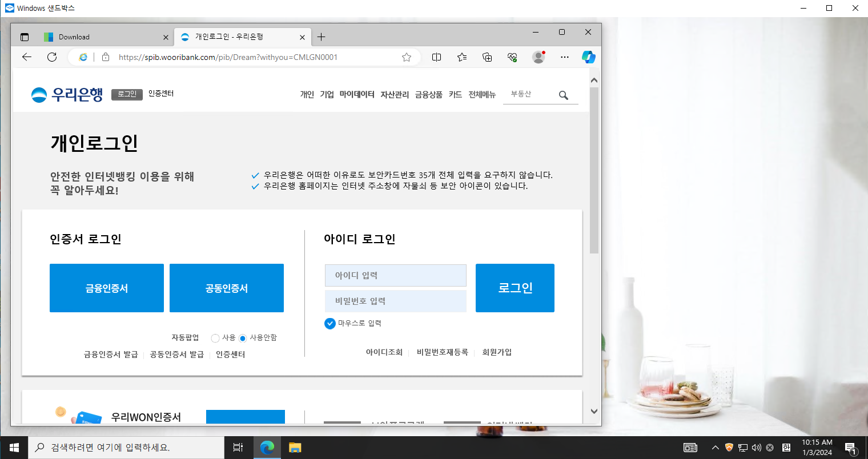
Task: Select 자동팝업 사용 radio button
Action: [x=215, y=338]
